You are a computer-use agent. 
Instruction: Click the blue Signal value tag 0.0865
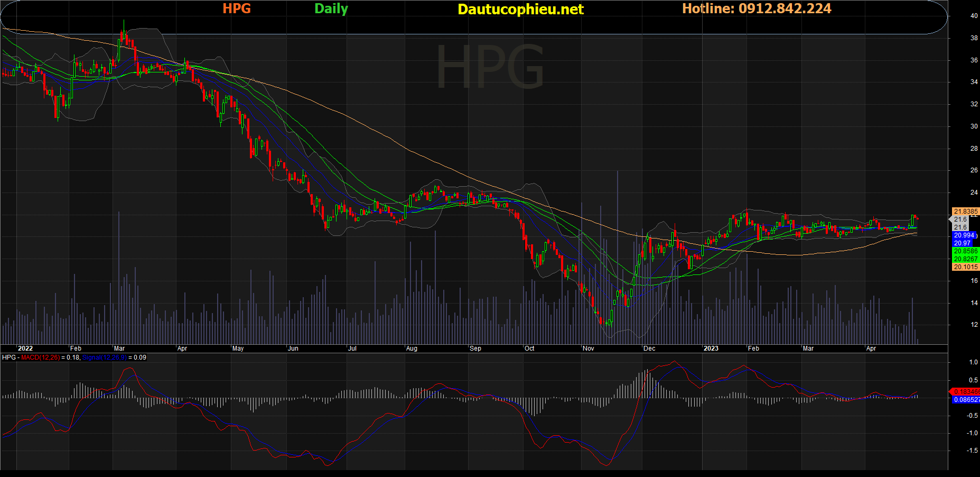point(966,400)
